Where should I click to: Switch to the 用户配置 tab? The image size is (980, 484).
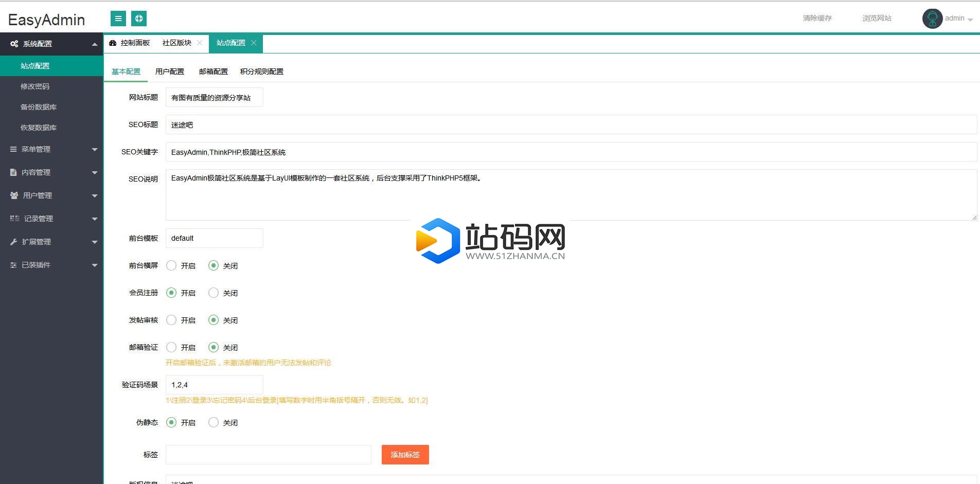170,71
